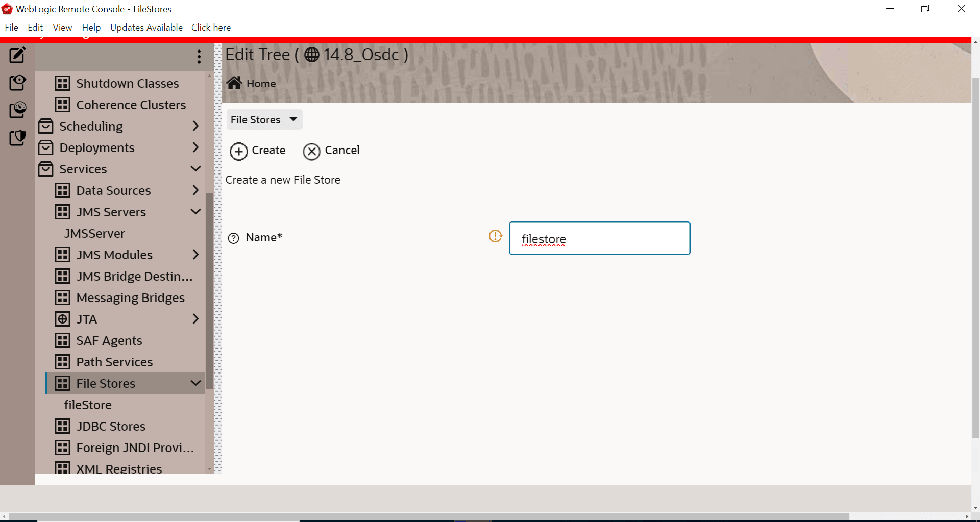Click the Scheduling folder icon
Screen dimensions: 980x522
pyautogui.click(x=46, y=126)
